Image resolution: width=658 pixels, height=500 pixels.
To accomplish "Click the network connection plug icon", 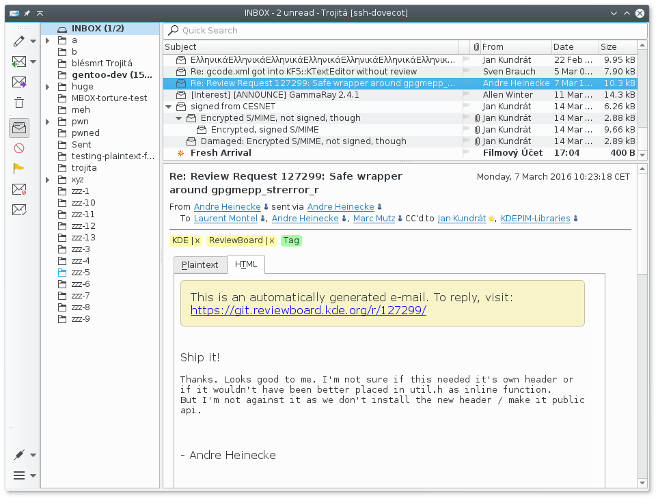I will point(19,455).
